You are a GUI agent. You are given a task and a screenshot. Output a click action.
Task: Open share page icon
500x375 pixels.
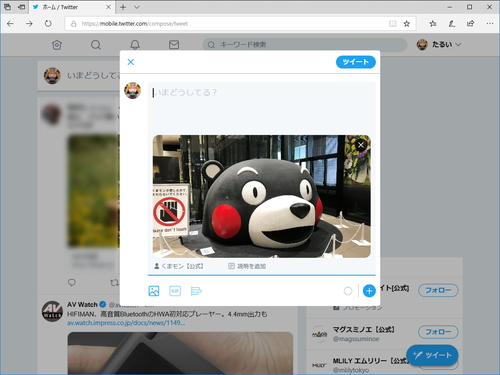click(470, 24)
